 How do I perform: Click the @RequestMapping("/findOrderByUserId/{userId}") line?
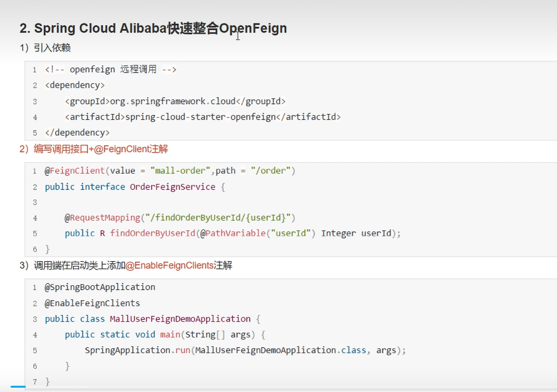(180, 218)
